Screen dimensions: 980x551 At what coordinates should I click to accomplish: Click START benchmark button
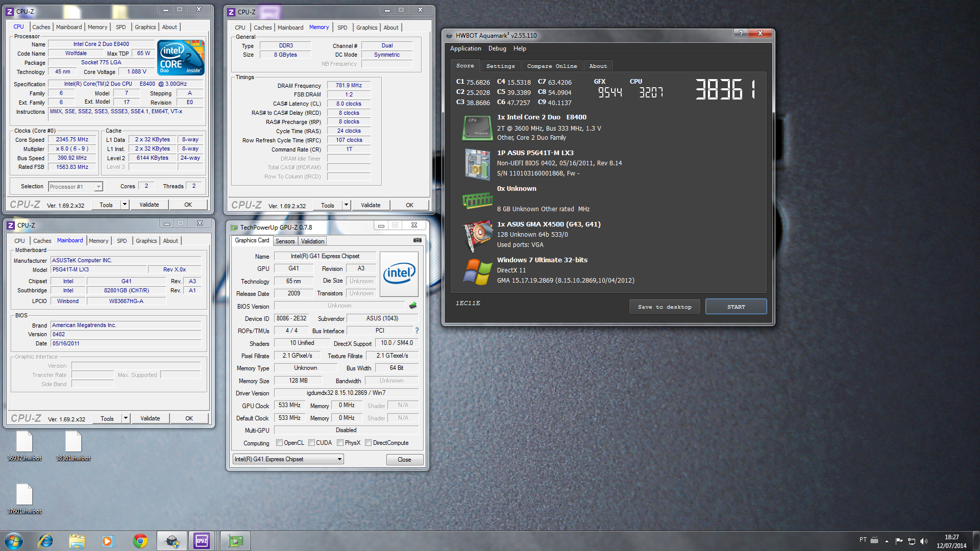736,307
